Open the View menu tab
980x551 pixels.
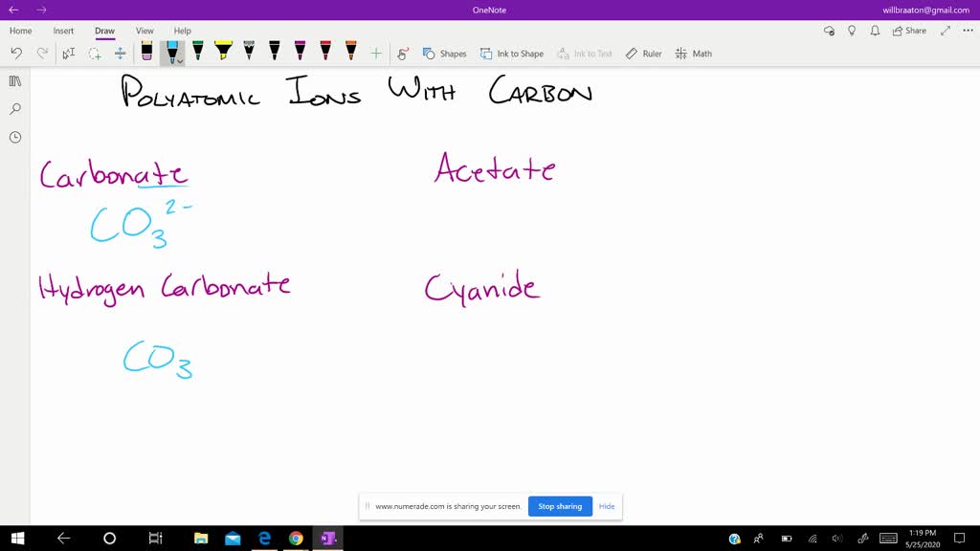(x=144, y=31)
